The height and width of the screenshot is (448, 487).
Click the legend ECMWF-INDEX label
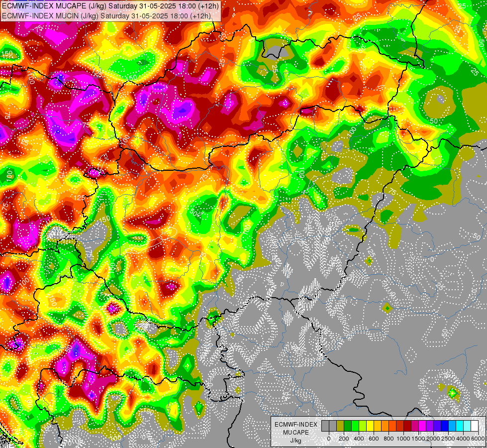coord(296,425)
